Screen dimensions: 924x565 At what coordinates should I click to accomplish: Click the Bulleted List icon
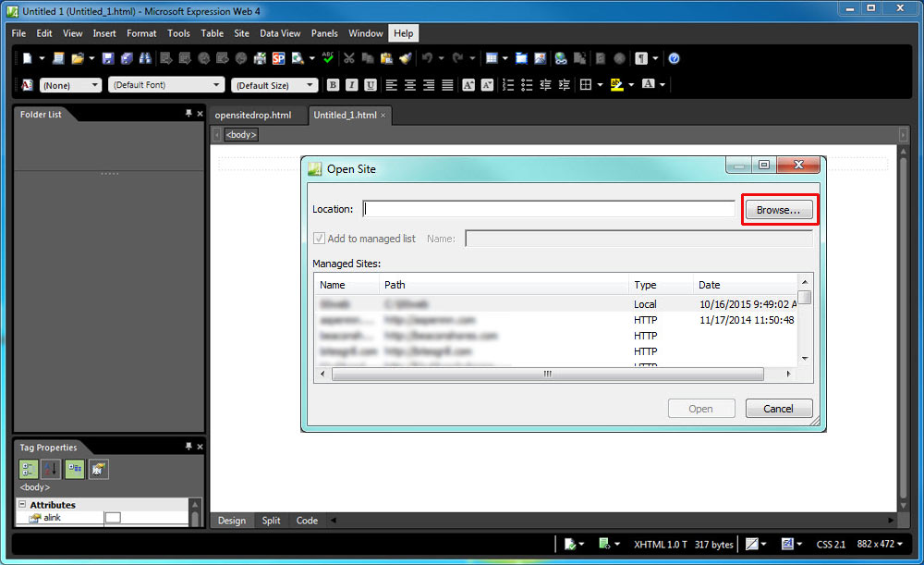coord(527,85)
